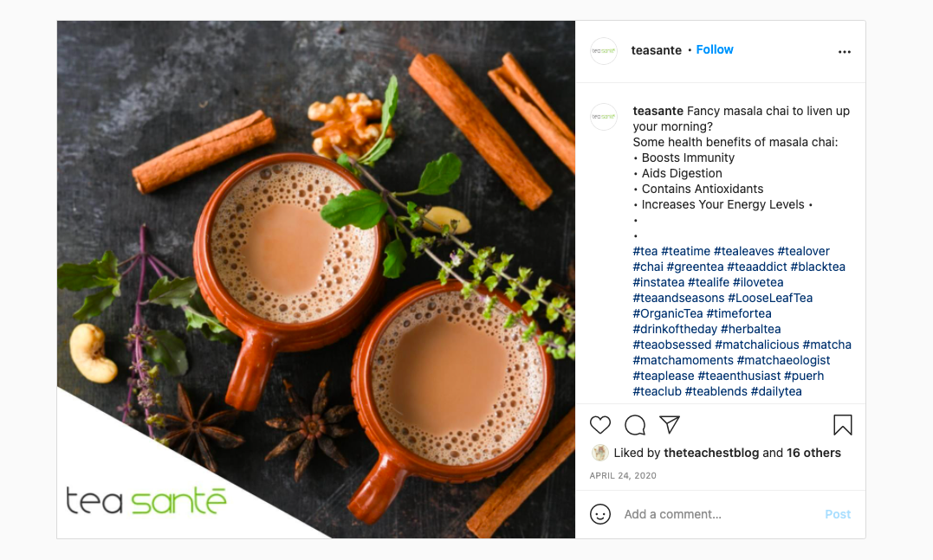
Task: View the 16 others likes list
Action: click(x=813, y=453)
